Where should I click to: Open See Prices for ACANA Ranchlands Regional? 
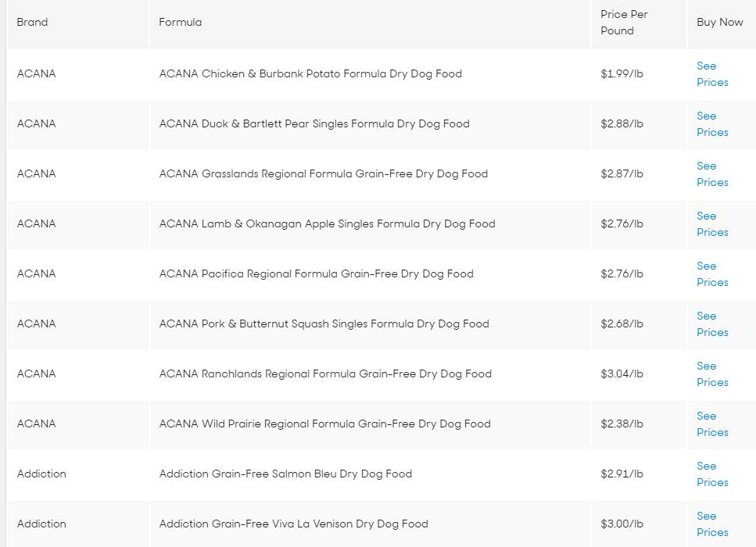(x=711, y=374)
